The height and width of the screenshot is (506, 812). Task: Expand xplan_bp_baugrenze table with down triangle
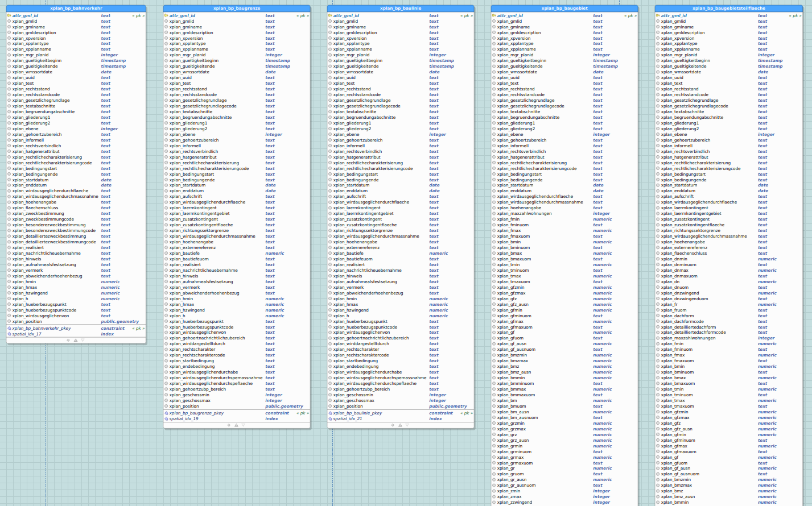tap(243, 425)
